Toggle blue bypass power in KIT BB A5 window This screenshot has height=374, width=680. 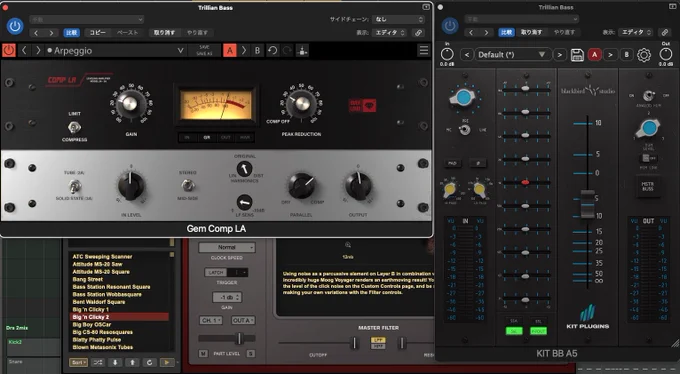click(450, 26)
